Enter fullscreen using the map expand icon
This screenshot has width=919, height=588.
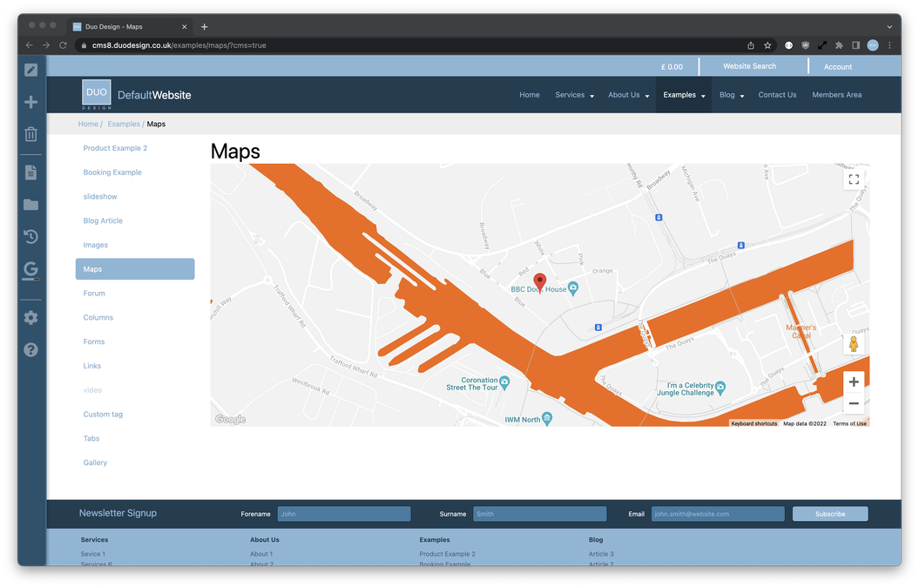coord(854,179)
